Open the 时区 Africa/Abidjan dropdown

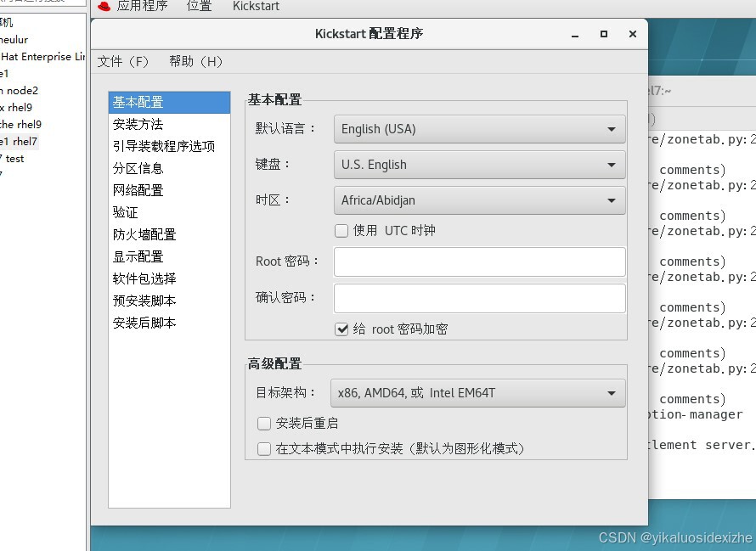[479, 200]
